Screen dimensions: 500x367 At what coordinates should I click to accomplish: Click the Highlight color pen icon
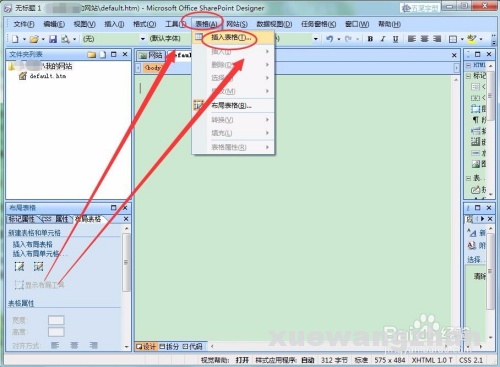(472, 39)
